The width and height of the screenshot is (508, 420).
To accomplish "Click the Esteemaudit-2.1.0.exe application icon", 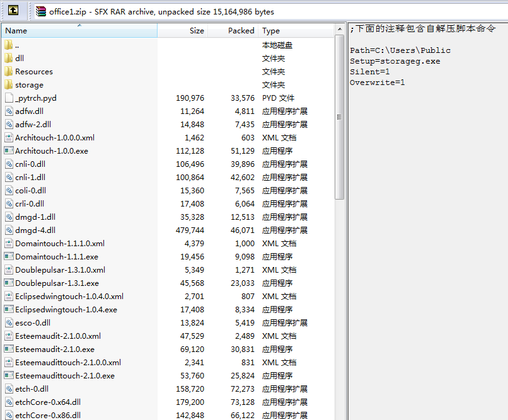I will coord(9,349).
